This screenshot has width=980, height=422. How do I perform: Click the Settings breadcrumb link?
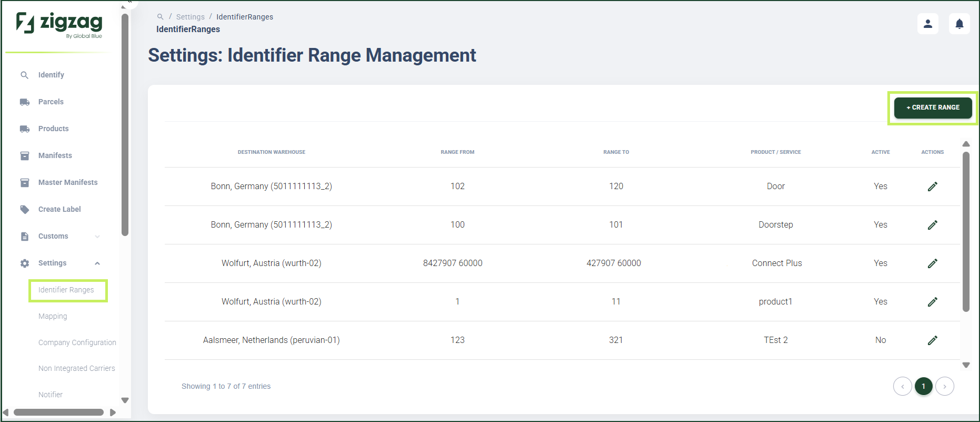[190, 17]
